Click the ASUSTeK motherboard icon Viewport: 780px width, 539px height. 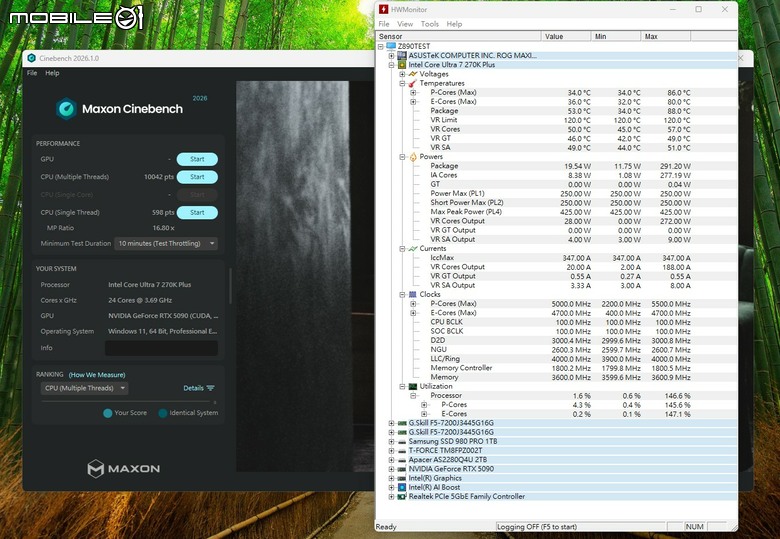pyautogui.click(x=402, y=55)
